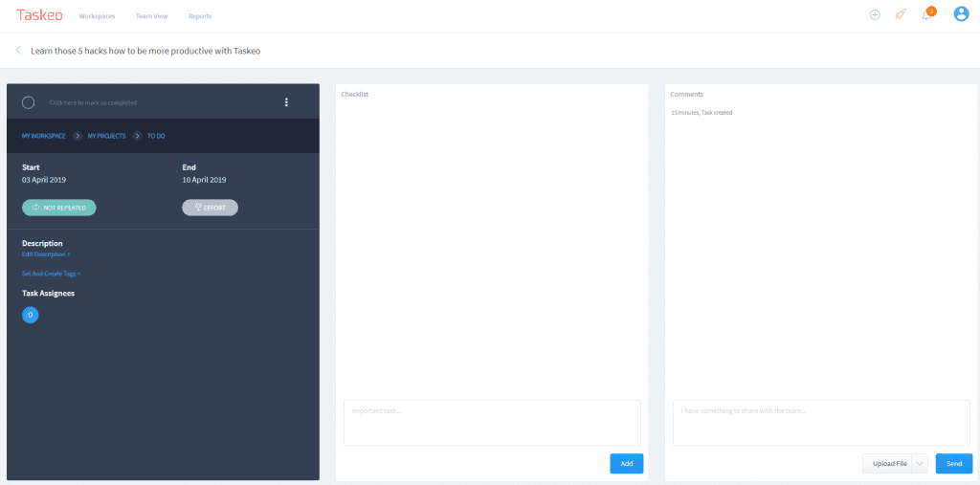
Task: Expand the Upload File dropdown arrow
Action: pos(921,464)
